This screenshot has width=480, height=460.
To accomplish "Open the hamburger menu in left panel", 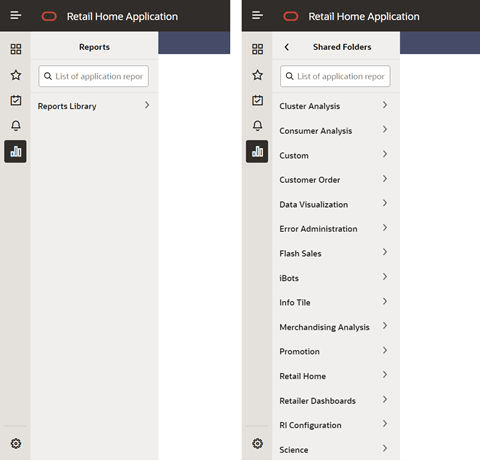I will (16, 15).
